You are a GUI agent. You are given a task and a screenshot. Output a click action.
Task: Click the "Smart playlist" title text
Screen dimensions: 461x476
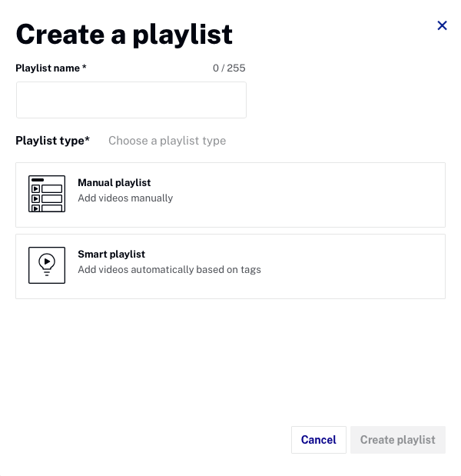tap(111, 255)
